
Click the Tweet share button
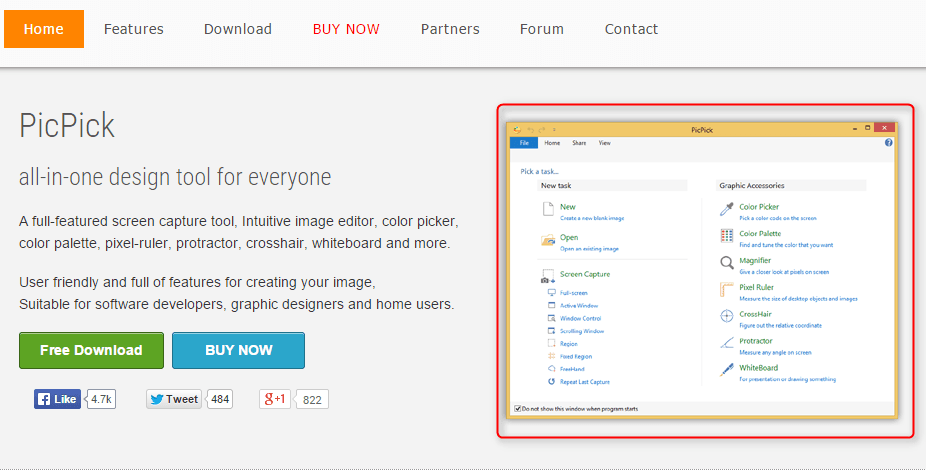(174, 399)
